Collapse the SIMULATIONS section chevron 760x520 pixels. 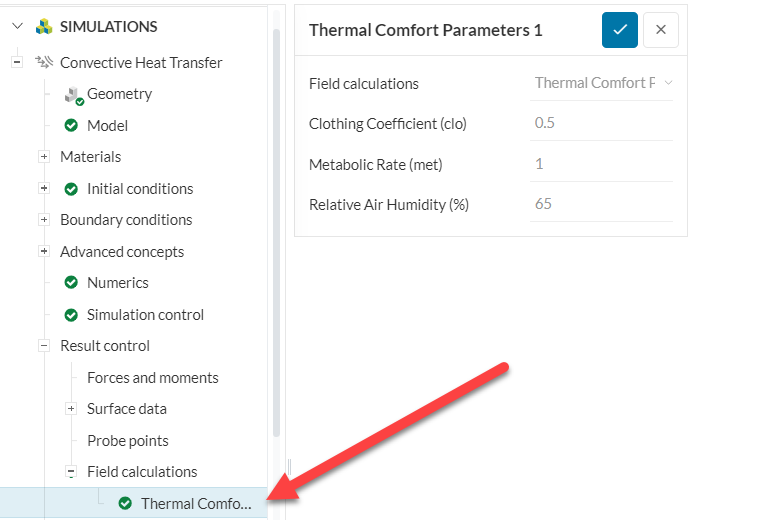pos(17,27)
